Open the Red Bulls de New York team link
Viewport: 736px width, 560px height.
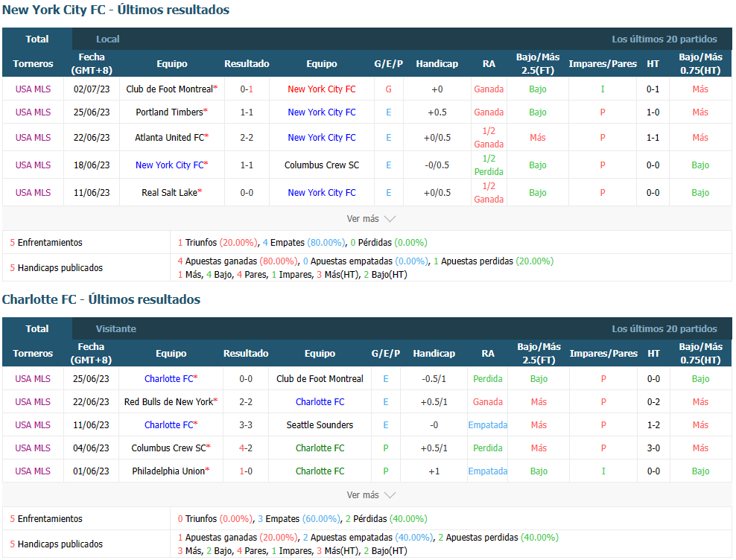point(168,402)
